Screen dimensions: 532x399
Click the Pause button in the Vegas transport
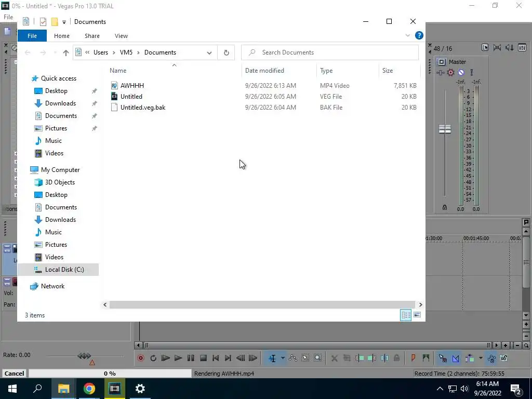coord(191,358)
